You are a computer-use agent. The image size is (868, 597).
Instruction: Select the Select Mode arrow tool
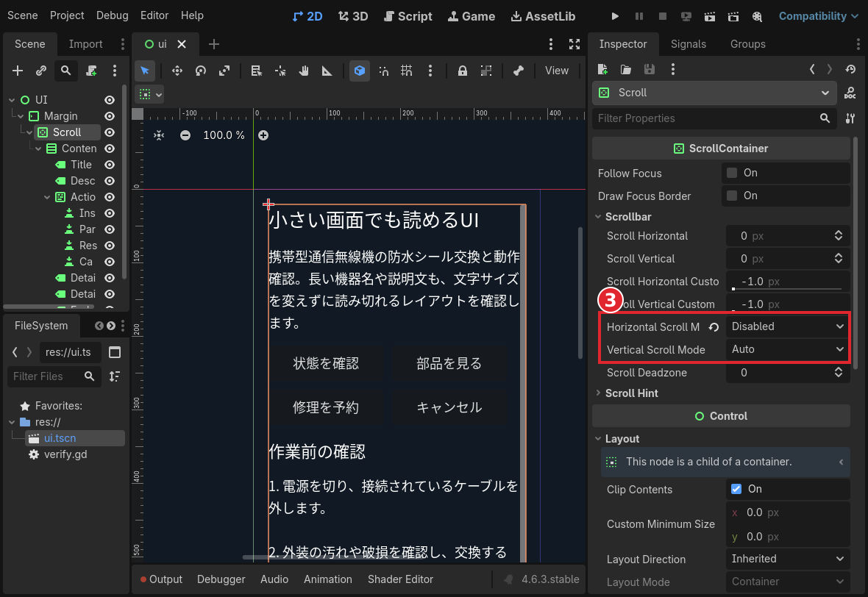[145, 71]
